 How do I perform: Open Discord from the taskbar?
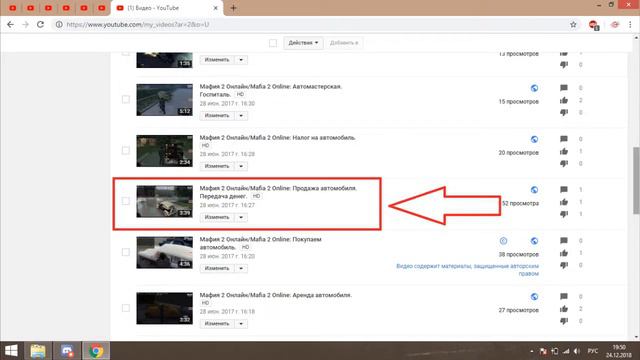pyautogui.click(x=67, y=351)
